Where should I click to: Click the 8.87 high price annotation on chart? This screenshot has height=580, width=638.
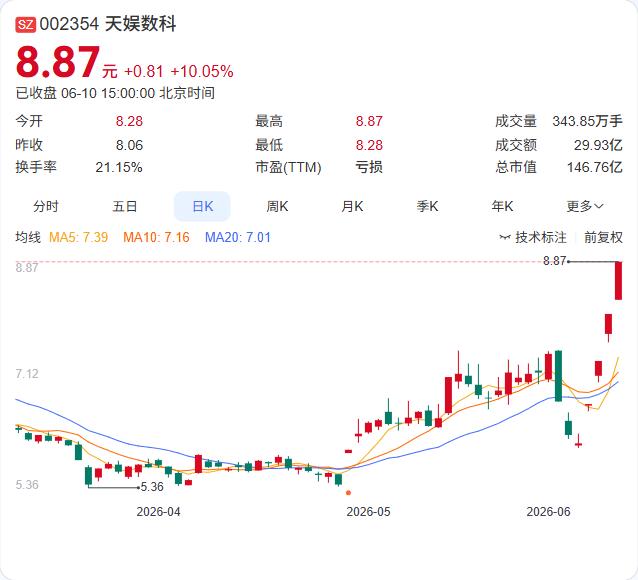(554, 261)
